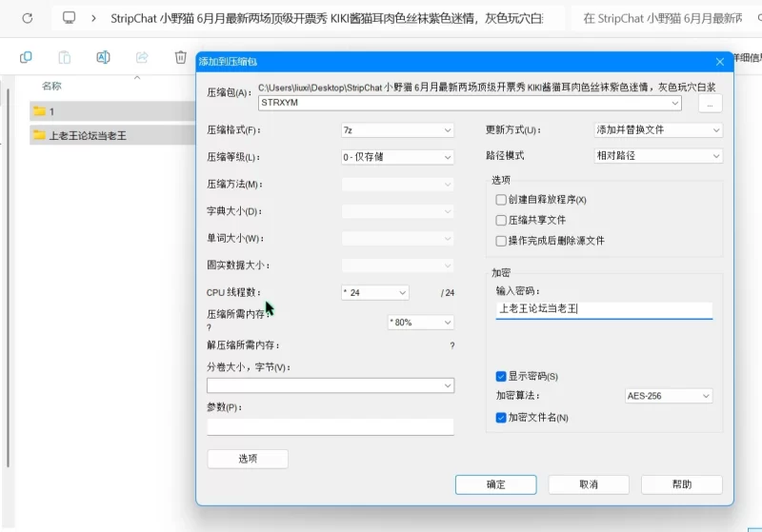Click the Explorer refresh icon
This screenshot has width=762, height=532.
28,18
